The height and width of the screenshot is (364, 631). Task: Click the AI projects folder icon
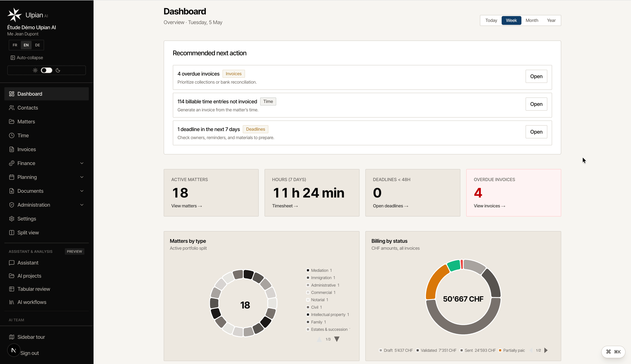point(12,276)
